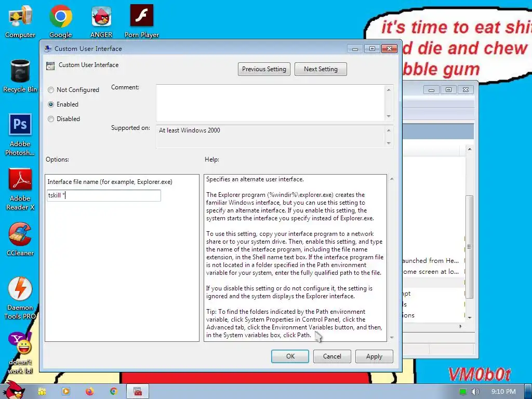Open the Computer desktop icon

(x=20, y=21)
